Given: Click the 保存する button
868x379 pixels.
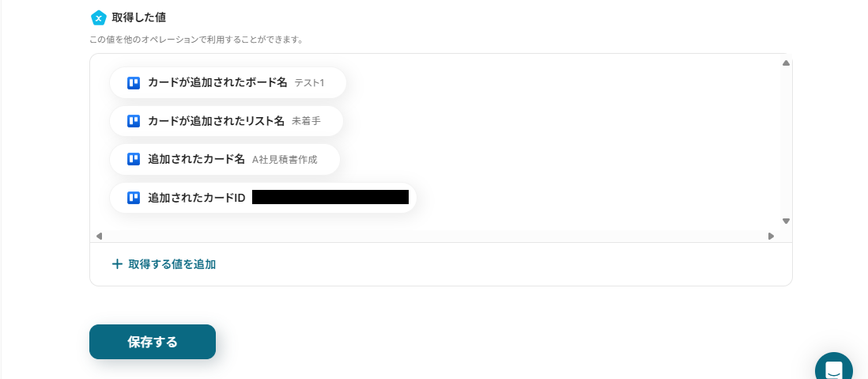Looking at the screenshot, I should pyautogui.click(x=153, y=342).
